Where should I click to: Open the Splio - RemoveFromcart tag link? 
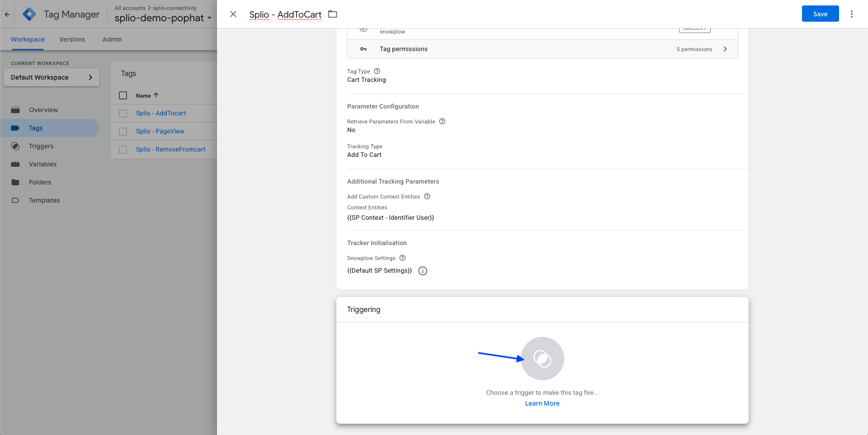pyautogui.click(x=170, y=149)
